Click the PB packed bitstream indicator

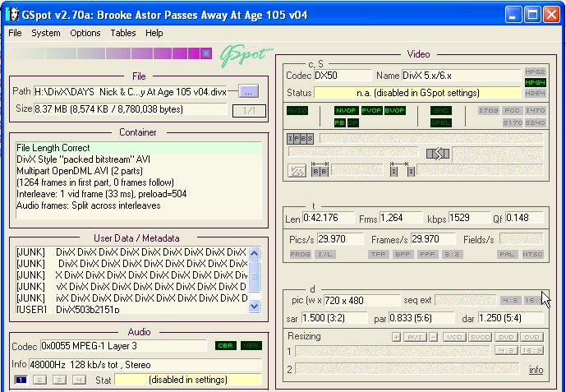[339, 122]
